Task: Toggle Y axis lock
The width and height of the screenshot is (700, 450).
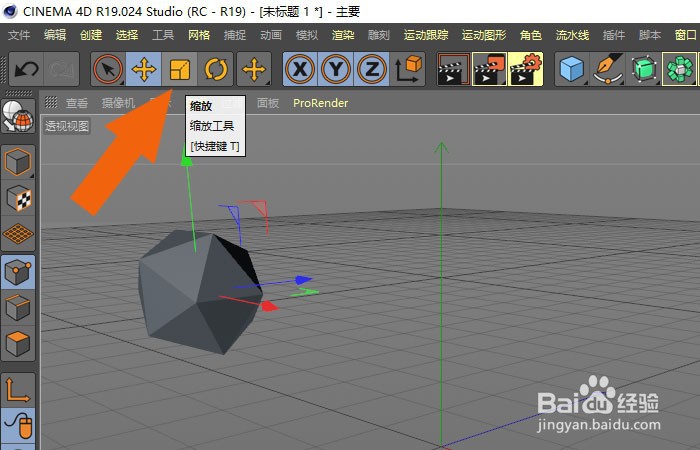Action: (x=336, y=69)
